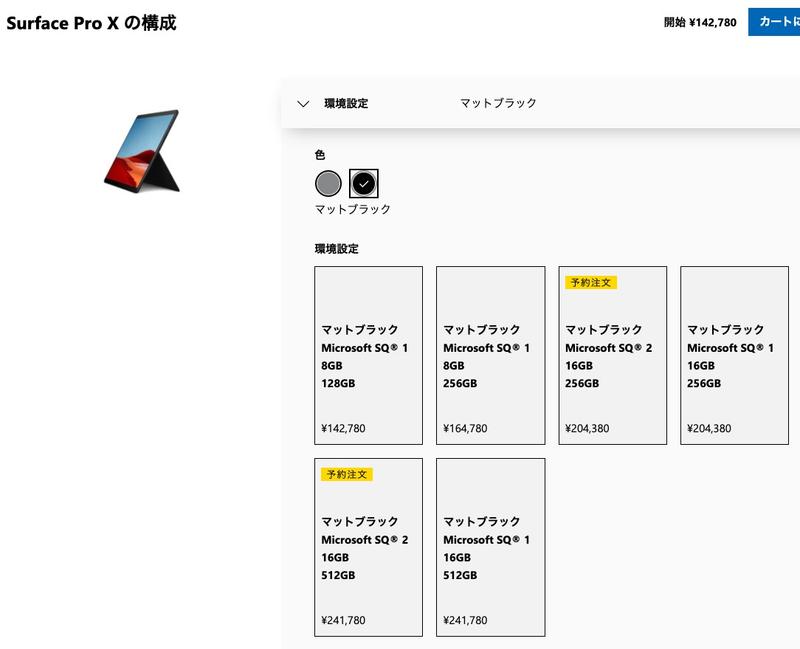Click the 予約注文 badge on the 256GB card
Viewport: 800px width, 649px height.
coord(591,283)
